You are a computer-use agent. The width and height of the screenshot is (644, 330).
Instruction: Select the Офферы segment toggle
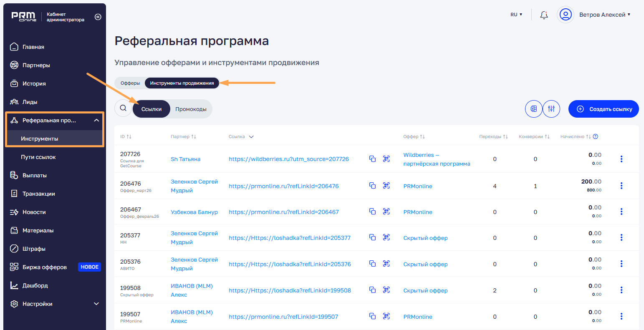[x=130, y=83]
